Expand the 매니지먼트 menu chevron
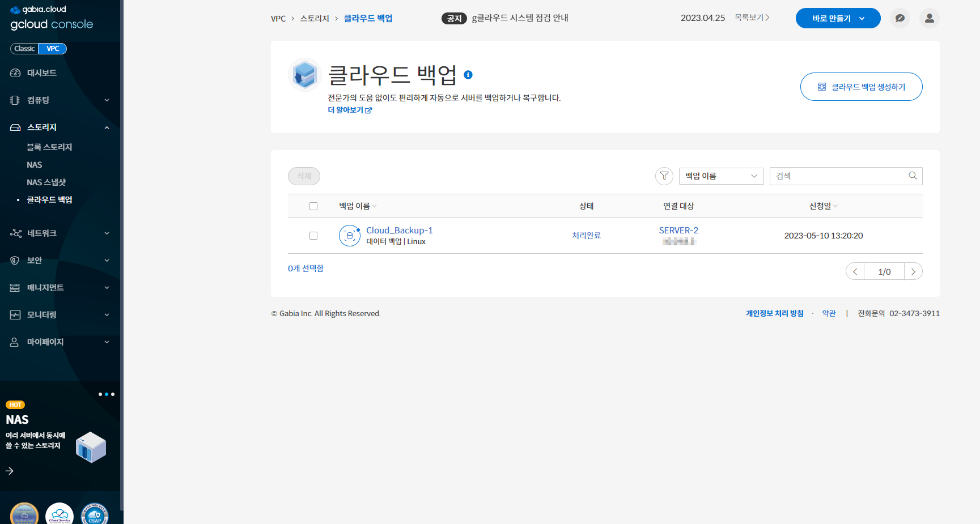The width and height of the screenshot is (980, 524). 107,288
